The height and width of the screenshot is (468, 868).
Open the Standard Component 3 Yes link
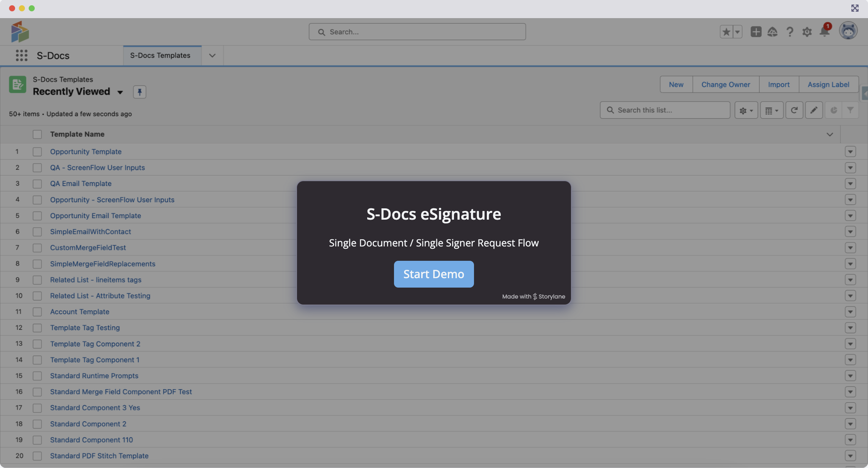95,408
